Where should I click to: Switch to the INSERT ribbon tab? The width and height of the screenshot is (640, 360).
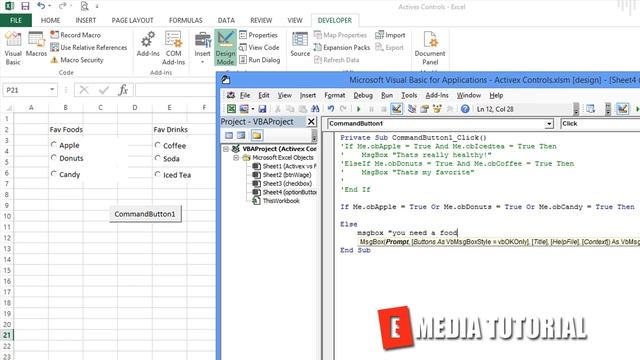[x=86, y=20]
